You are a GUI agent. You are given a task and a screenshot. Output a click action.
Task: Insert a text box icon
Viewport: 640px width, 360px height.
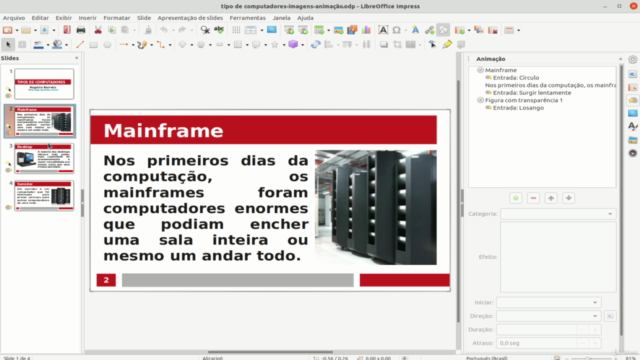point(383,30)
